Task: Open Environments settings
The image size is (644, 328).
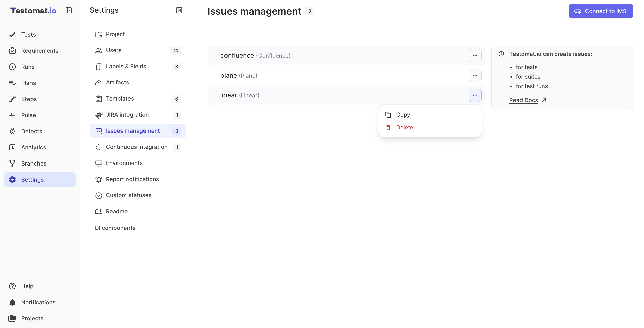Action: (138, 163)
